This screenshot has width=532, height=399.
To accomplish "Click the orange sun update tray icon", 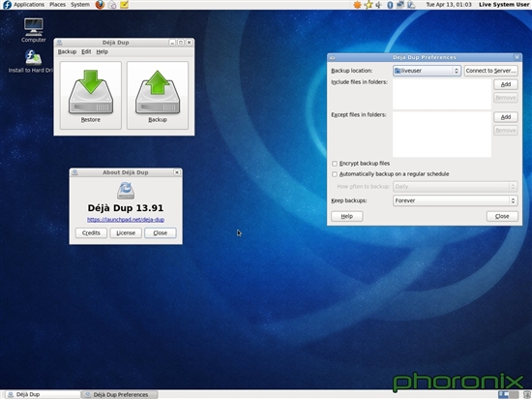I will (357, 5).
